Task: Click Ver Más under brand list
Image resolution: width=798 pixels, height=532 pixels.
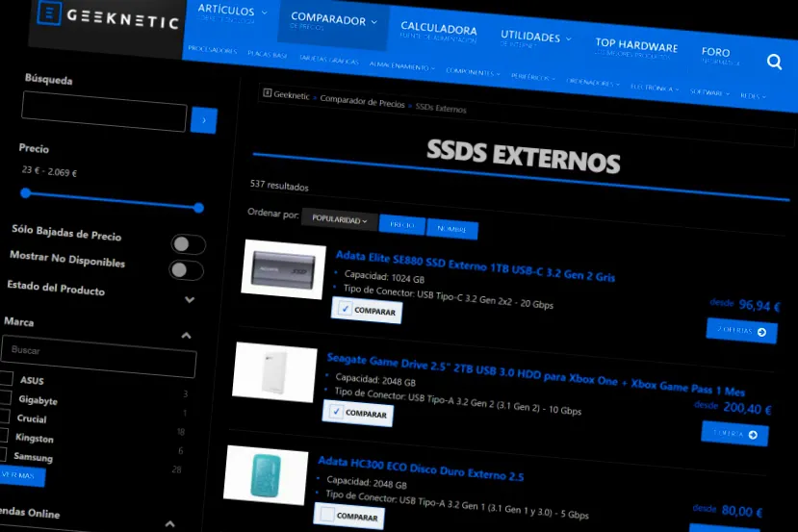Action: click(x=21, y=475)
